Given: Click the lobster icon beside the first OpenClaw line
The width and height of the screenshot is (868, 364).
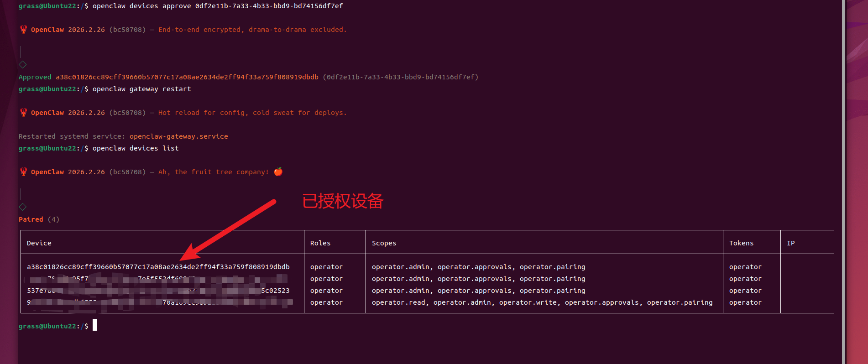Looking at the screenshot, I should pos(23,30).
